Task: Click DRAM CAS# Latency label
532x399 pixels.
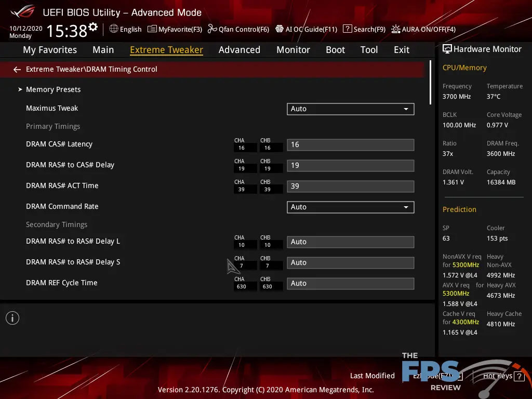Action: coord(59,144)
